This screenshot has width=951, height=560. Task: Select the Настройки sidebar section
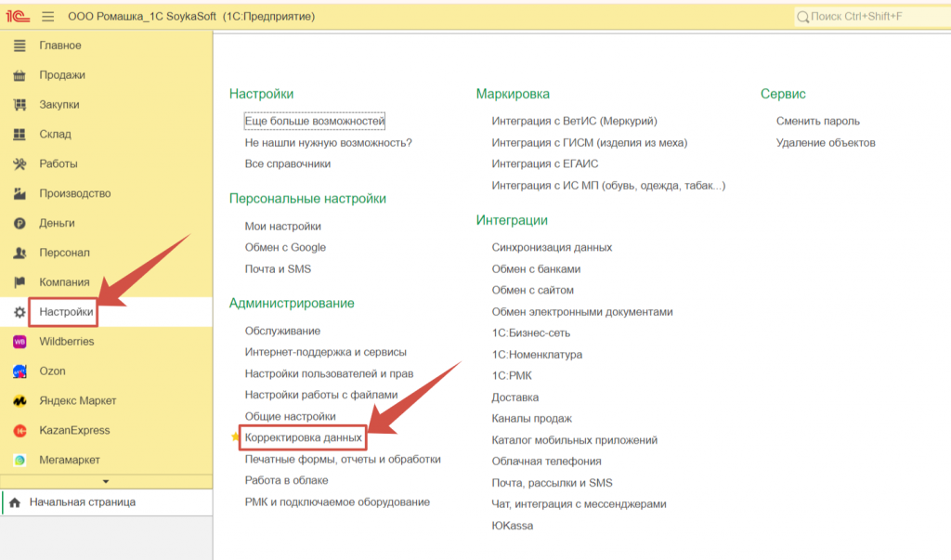tap(66, 312)
